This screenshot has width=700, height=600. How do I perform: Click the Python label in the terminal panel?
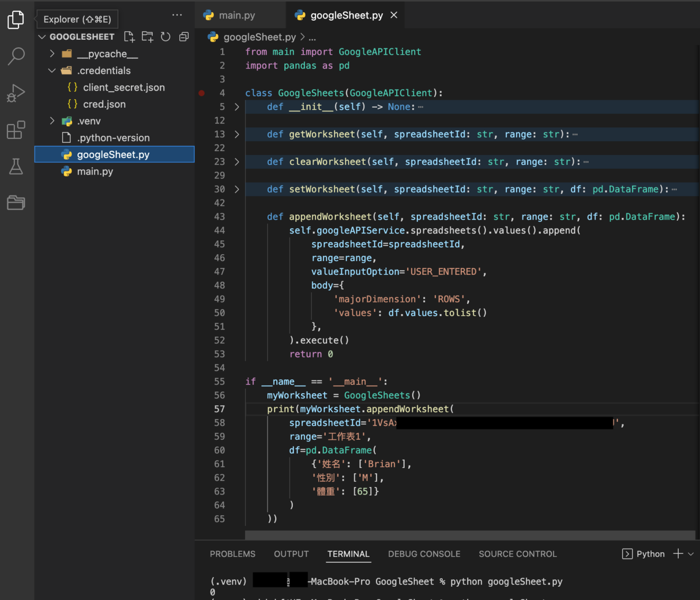pyautogui.click(x=650, y=554)
